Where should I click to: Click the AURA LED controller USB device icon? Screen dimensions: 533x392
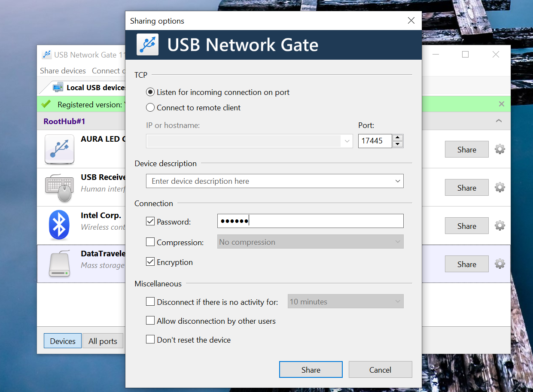point(59,149)
